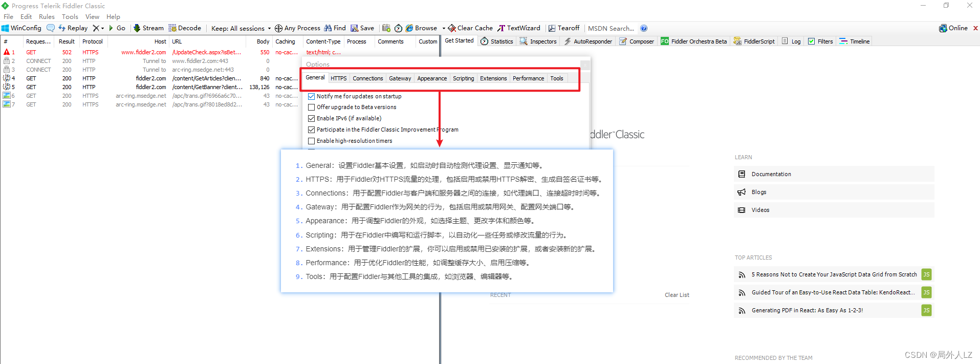Image resolution: width=980 pixels, height=364 pixels.
Task: Open article 5 Reasons Not to Create Grid
Action: (x=834, y=274)
